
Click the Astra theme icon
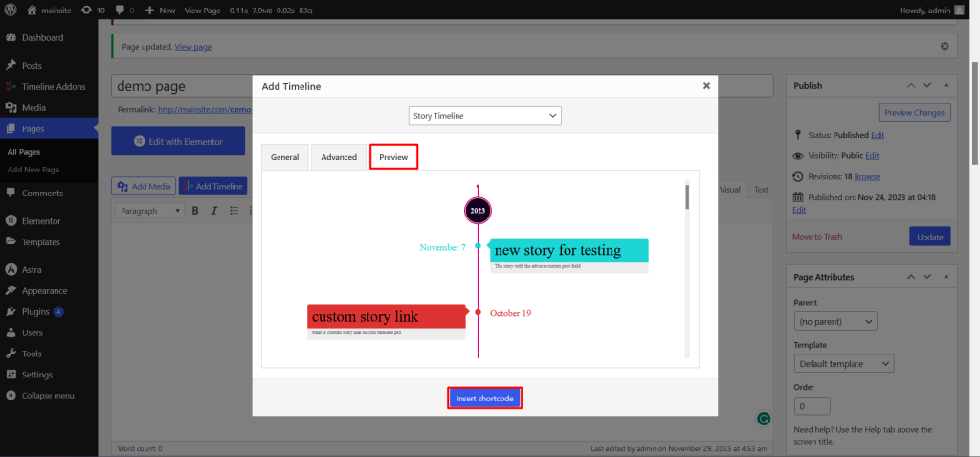coord(11,270)
